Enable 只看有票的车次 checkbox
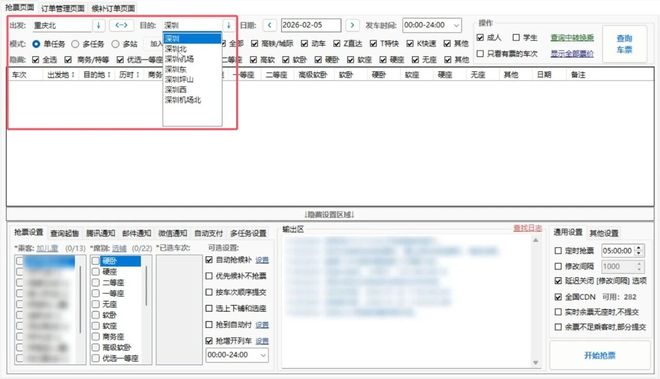The width and height of the screenshot is (660, 379). coord(480,53)
